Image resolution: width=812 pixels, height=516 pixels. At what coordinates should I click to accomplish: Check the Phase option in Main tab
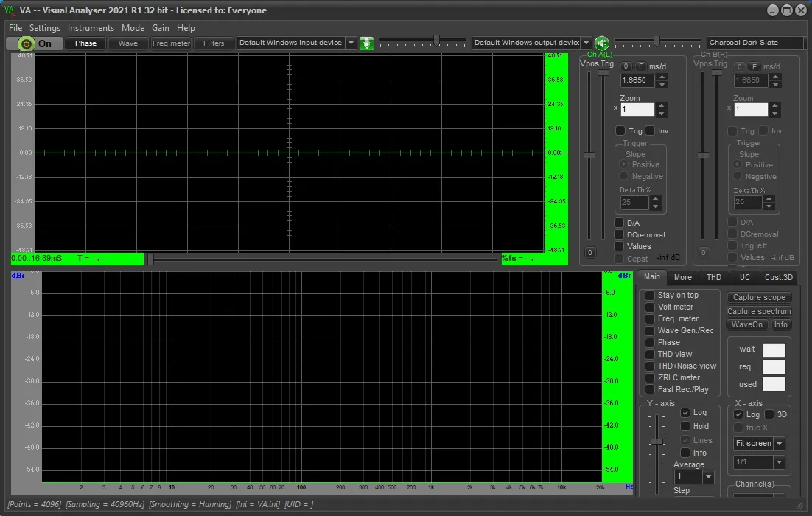[649, 343]
